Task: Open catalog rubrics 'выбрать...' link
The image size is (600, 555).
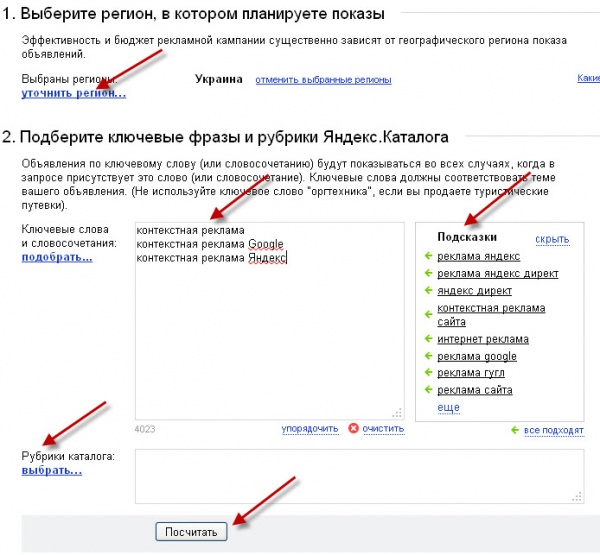Action: click(51, 469)
